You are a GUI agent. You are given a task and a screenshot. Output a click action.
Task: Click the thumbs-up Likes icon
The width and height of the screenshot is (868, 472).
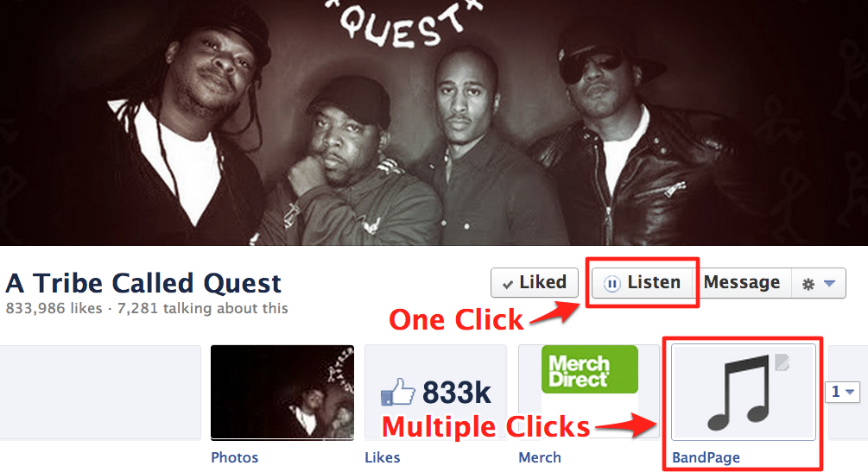click(x=397, y=392)
